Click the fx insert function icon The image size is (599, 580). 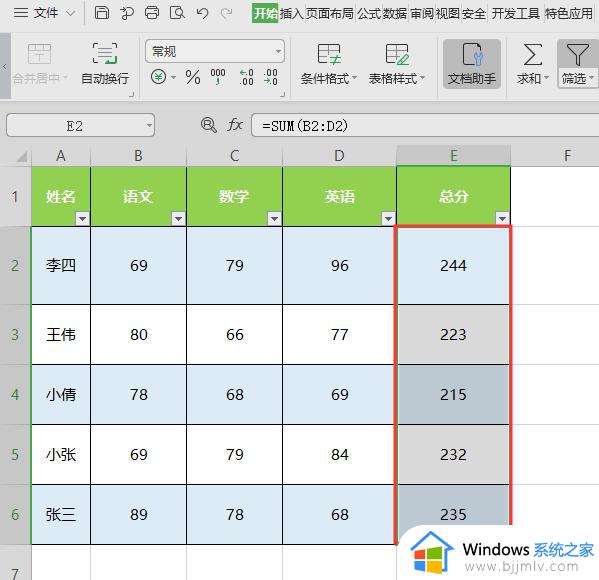point(235,125)
